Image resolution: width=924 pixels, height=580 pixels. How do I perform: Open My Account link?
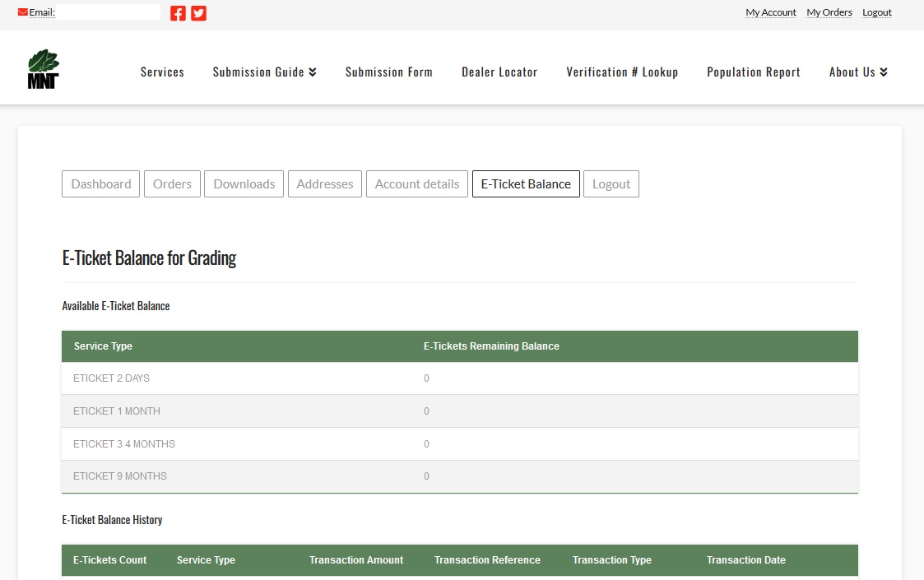click(771, 12)
